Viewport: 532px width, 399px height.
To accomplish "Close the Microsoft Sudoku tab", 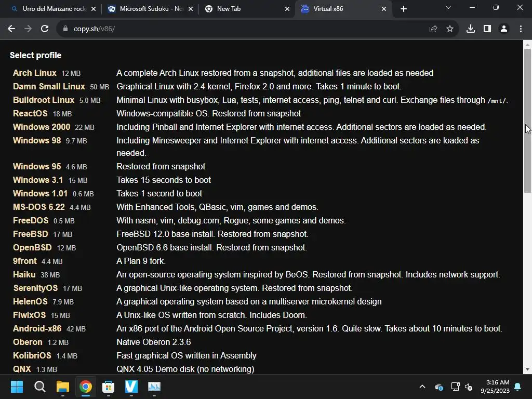I will point(191,9).
